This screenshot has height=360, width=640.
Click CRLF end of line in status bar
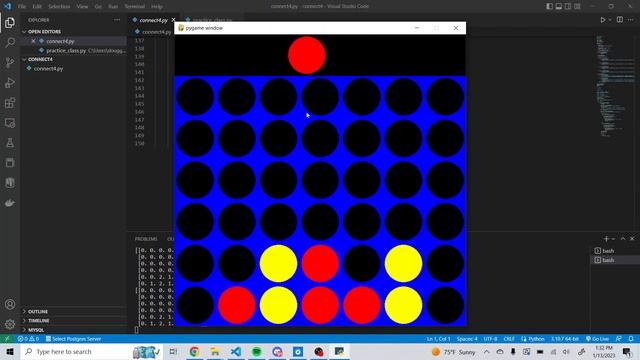509,339
